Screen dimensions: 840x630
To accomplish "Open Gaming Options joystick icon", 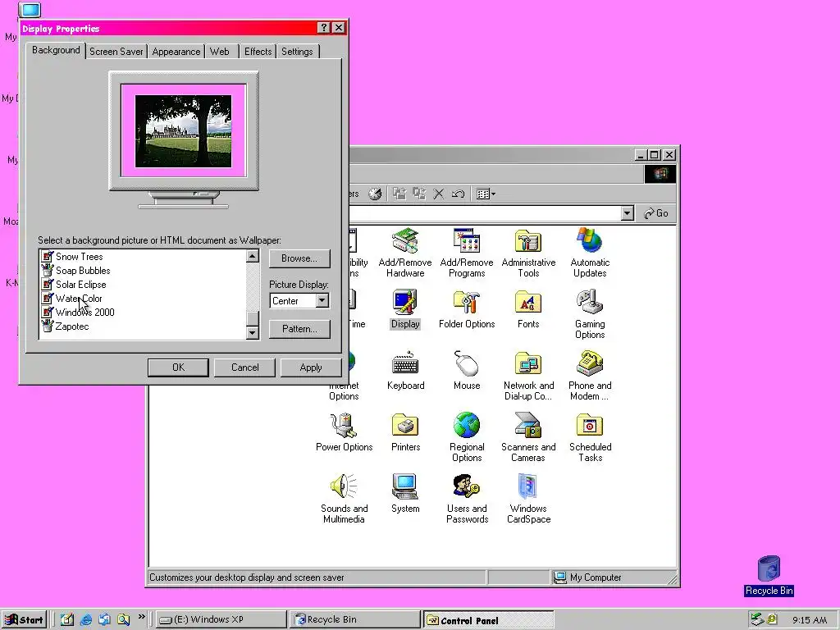I will coord(590,314).
